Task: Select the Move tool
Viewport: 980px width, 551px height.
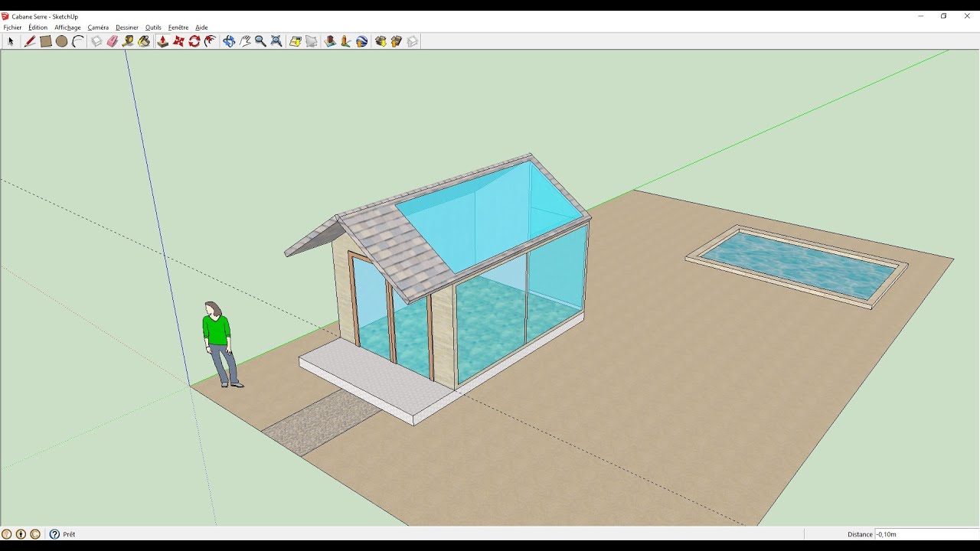Action: click(x=178, y=41)
